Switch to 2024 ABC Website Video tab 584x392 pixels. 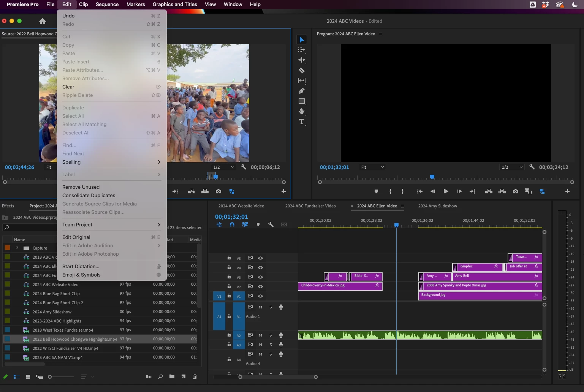coord(241,206)
